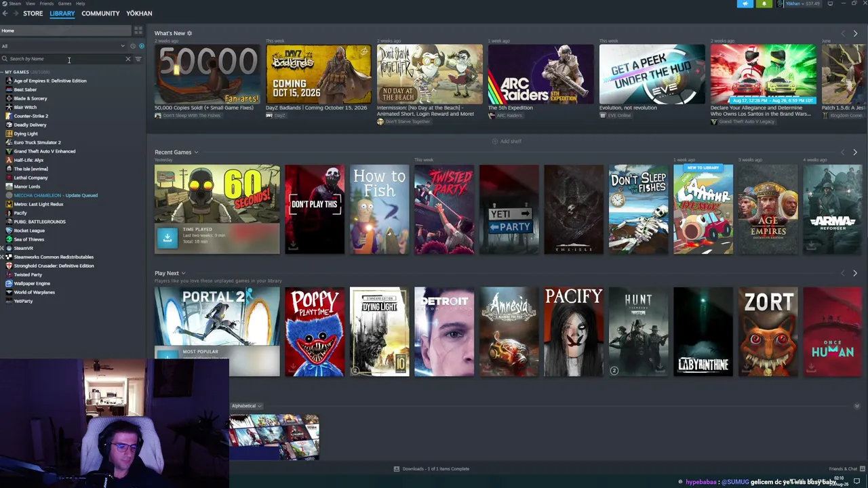Select Manor Lords in the game list

pyautogui.click(x=27, y=186)
